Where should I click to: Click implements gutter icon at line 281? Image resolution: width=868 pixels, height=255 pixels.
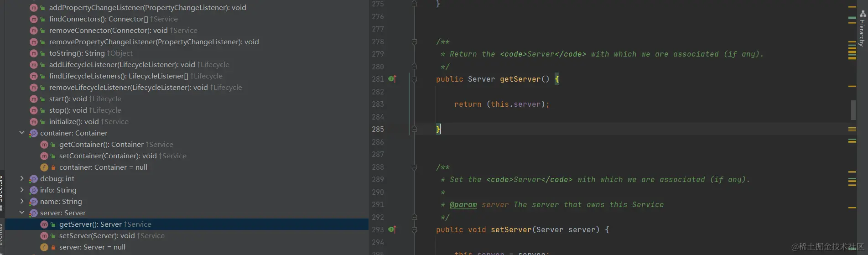point(392,79)
